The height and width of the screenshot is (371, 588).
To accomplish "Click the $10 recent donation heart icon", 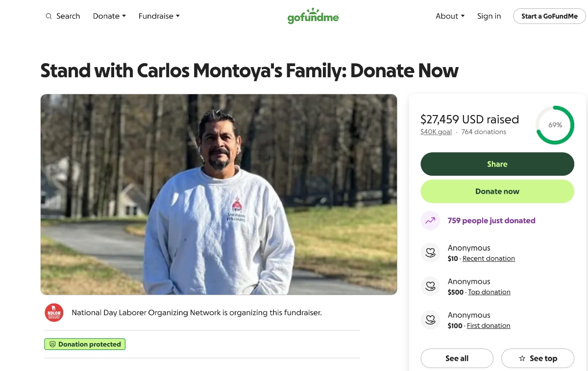I will [430, 253].
